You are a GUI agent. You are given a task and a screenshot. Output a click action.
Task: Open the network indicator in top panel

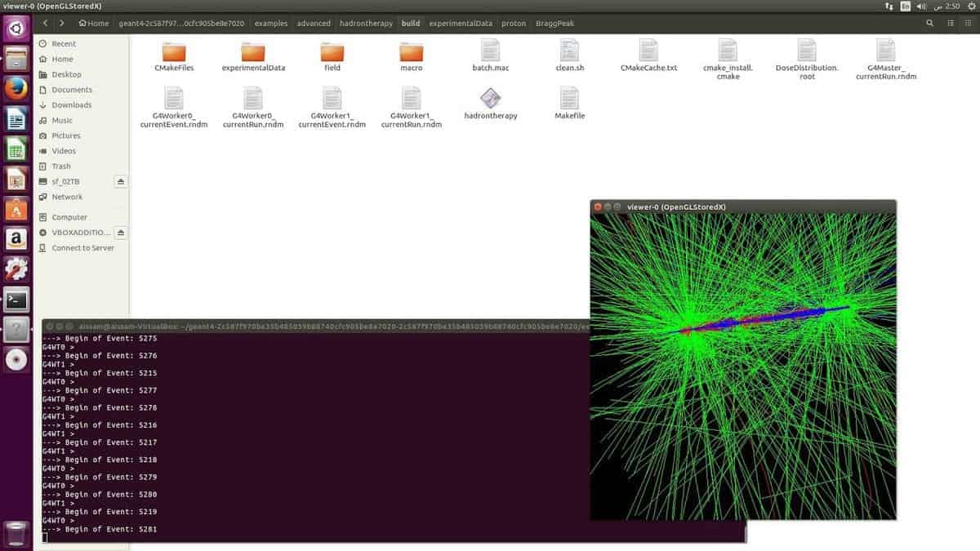[889, 7]
